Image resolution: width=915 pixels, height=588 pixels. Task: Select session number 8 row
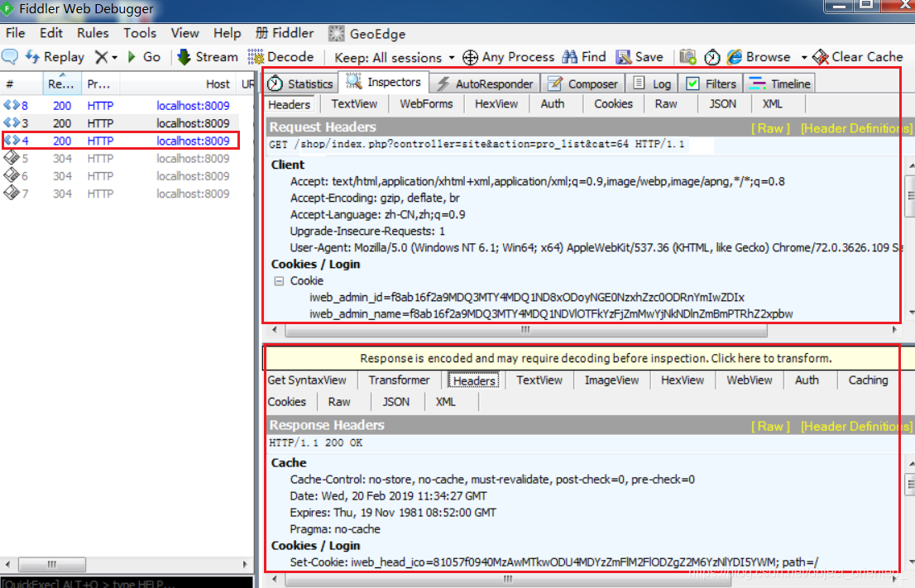(127, 106)
